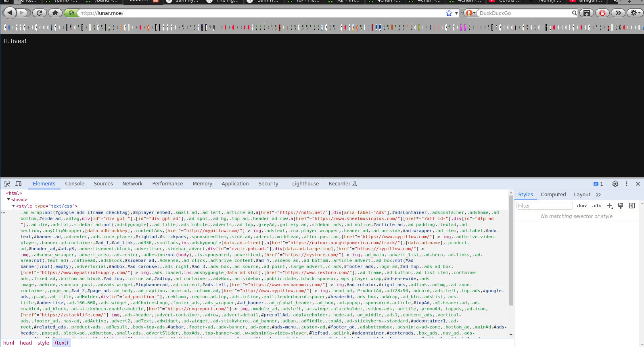Viewport: 644px width, 347px height.
Task: Open the Sources tab
Action: pyautogui.click(x=103, y=184)
